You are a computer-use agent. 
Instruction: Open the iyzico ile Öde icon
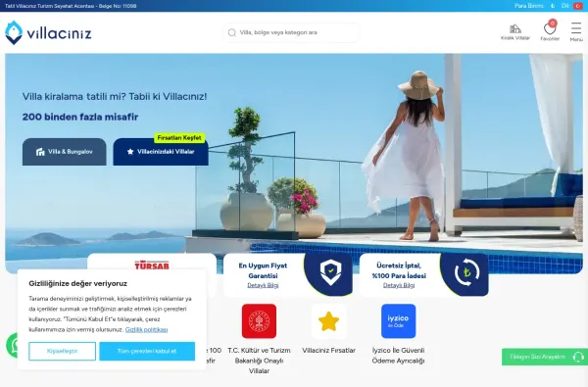click(x=398, y=321)
